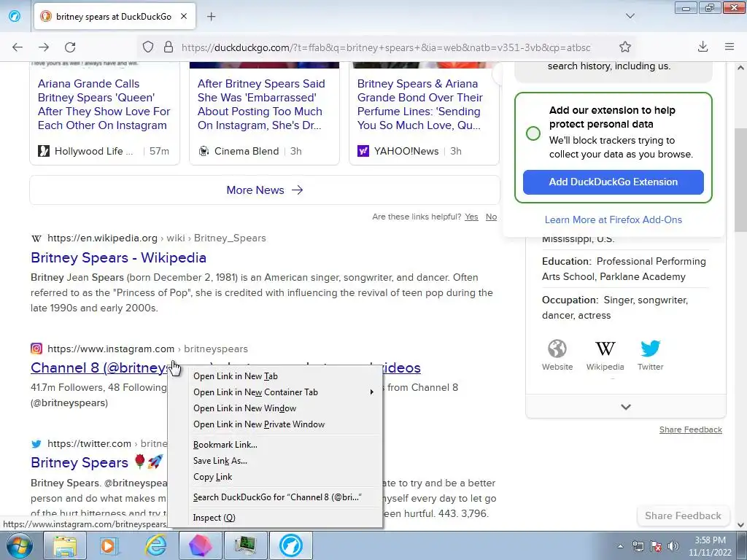
Task: Click the taskbar clock showing 3:58 PM
Action: 710,546
